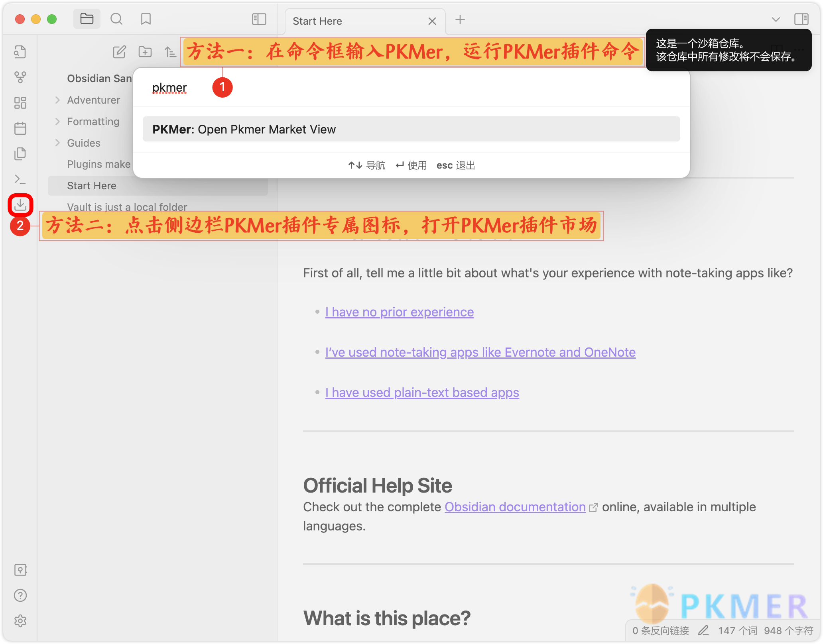Open quick switcher ribbon icon
The height and width of the screenshot is (644, 823).
20,52
